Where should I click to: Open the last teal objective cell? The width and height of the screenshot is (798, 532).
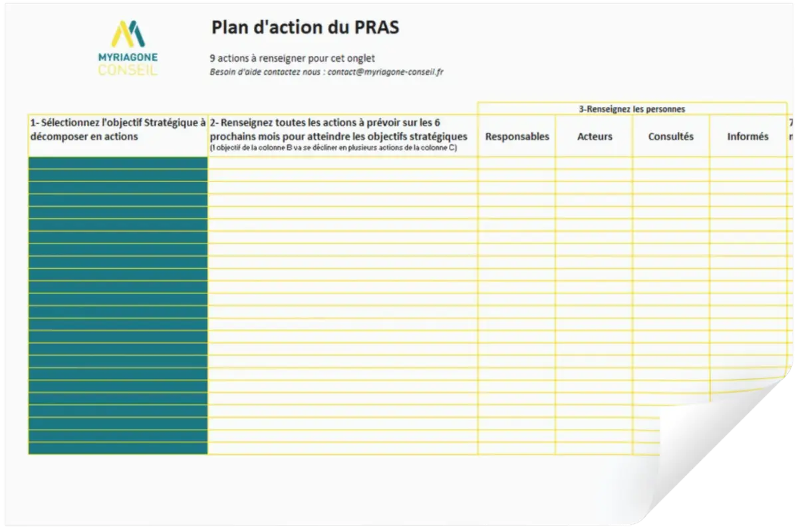[x=118, y=449]
